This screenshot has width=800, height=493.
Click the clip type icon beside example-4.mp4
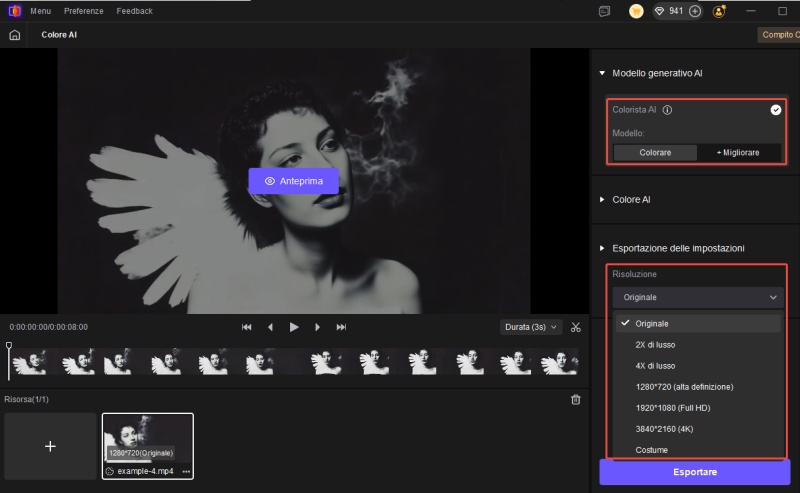[x=110, y=471]
